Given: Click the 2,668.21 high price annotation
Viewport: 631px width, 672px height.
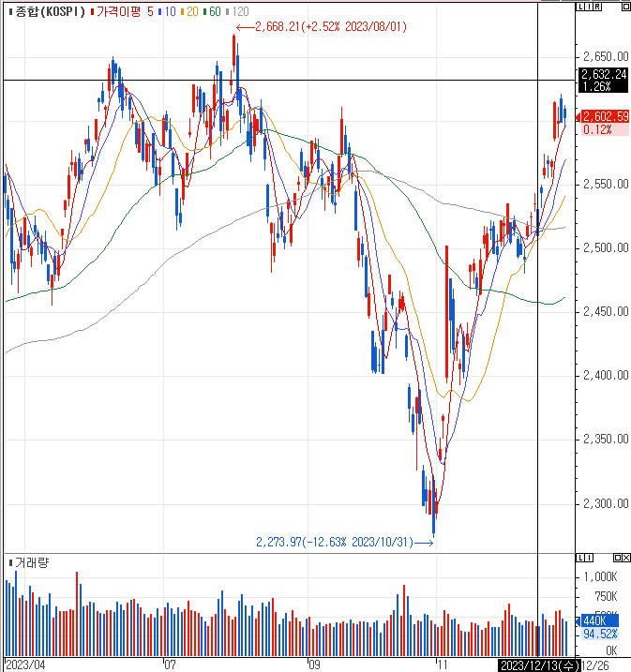Looking at the screenshot, I should pos(331,27).
